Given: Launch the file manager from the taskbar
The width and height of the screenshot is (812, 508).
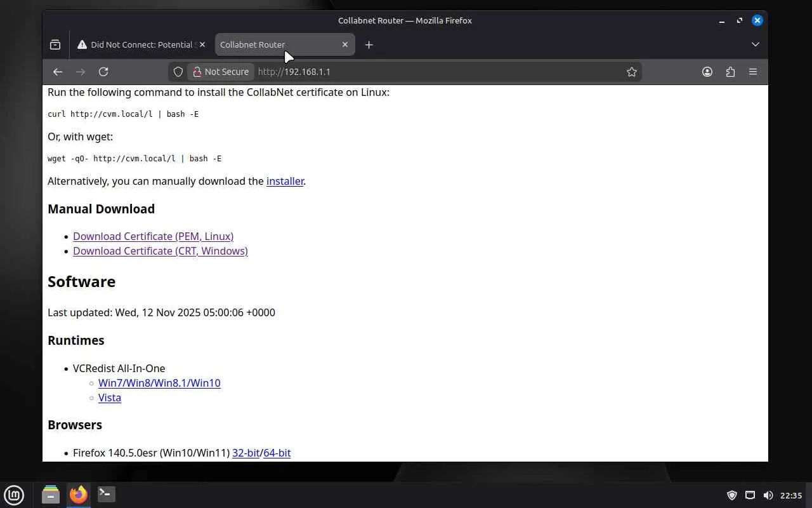Looking at the screenshot, I should [x=51, y=494].
